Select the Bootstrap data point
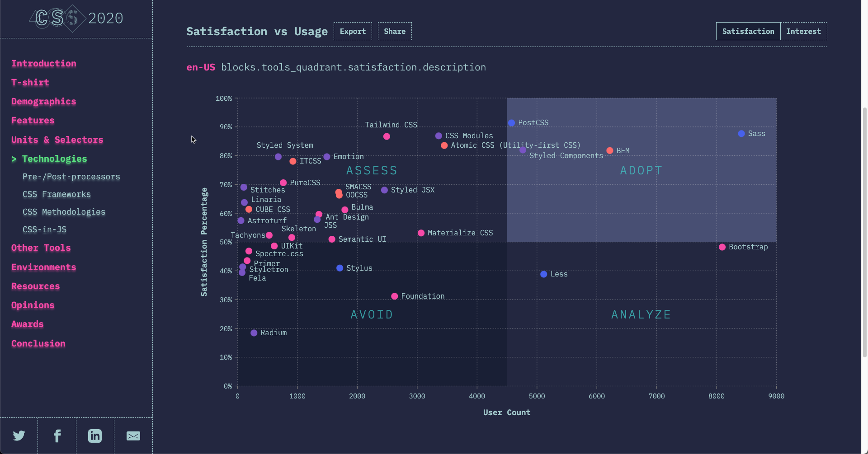 point(722,247)
